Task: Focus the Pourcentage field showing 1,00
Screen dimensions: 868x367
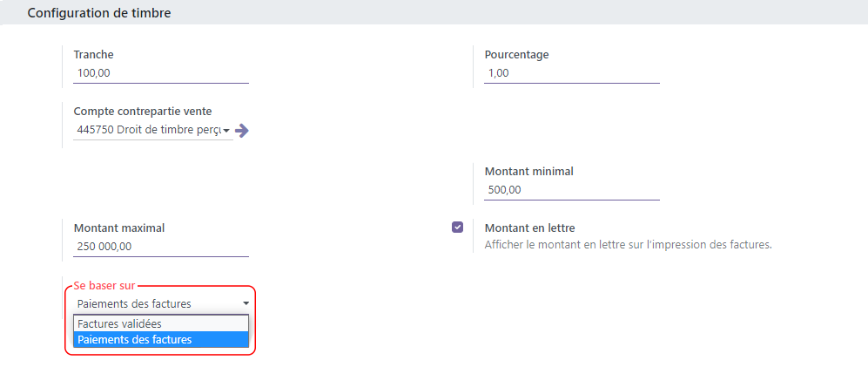Action: [x=572, y=72]
